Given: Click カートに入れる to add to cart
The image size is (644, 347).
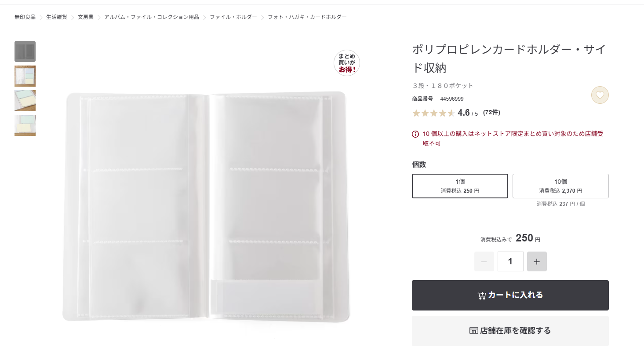Looking at the screenshot, I should [x=510, y=295].
